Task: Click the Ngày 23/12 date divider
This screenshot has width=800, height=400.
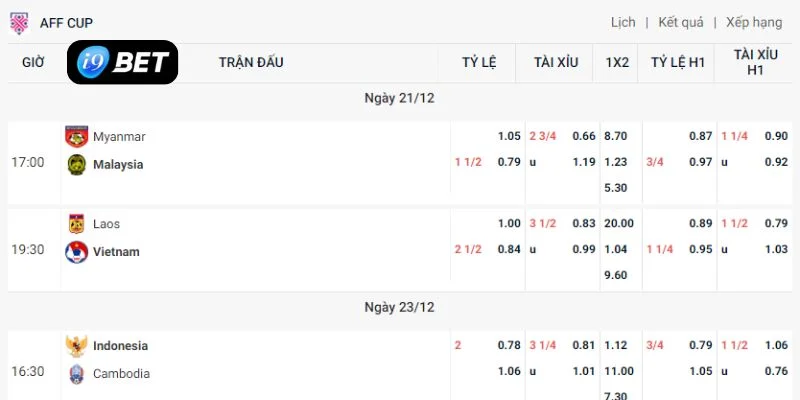Action: 399,307
